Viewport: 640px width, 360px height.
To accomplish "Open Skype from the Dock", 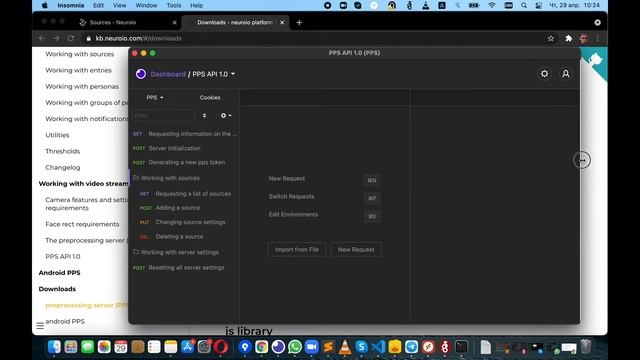I will [362, 347].
